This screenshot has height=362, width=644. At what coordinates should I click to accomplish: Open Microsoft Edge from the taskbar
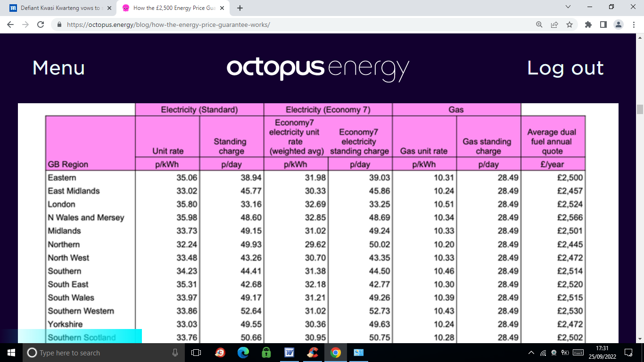pos(243,353)
